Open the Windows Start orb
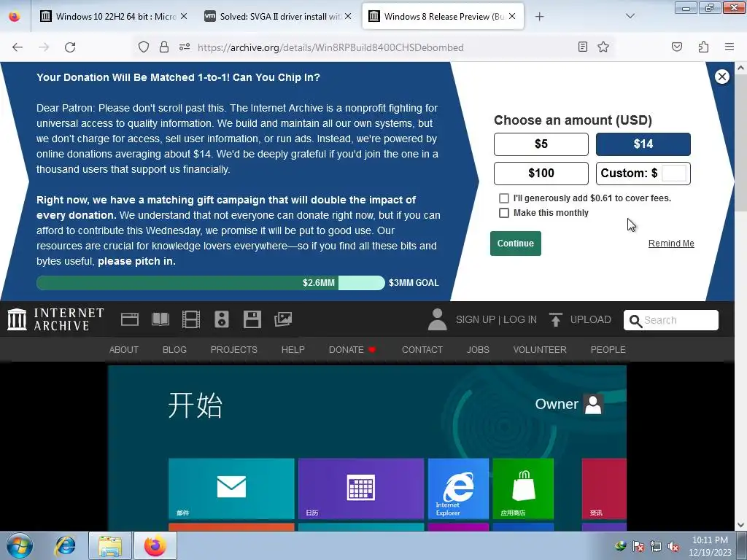The height and width of the screenshot is (560, 747). coord(20,545)
